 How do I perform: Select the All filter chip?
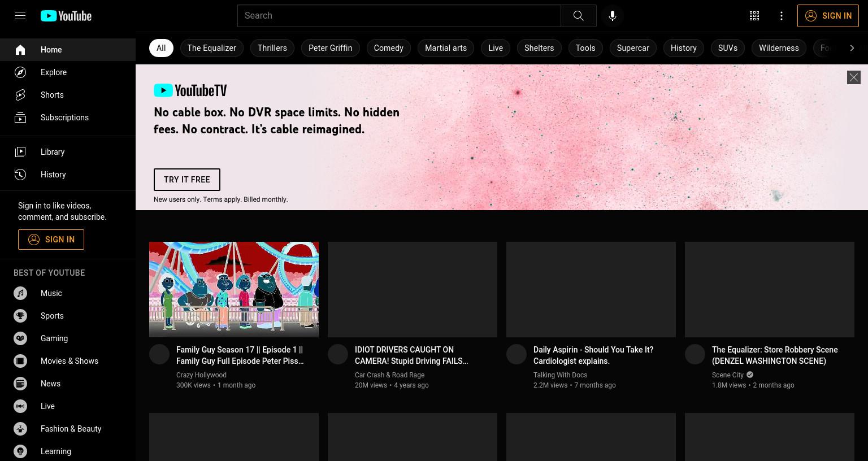pyautogui.click(x=161, y=48)
